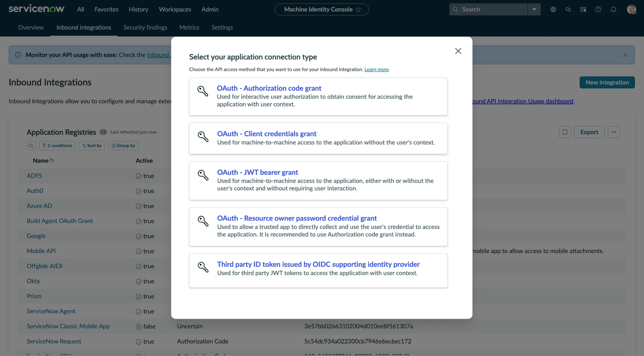Screen dimensions: 644x356
Task: Open the Group by options
Action: tap(123, 146)
